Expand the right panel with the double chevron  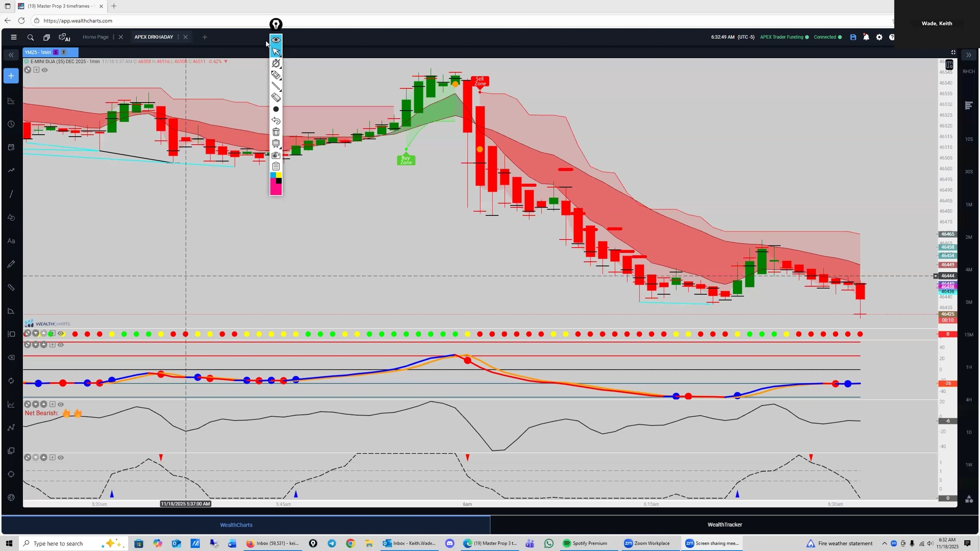tap(969, 55)
